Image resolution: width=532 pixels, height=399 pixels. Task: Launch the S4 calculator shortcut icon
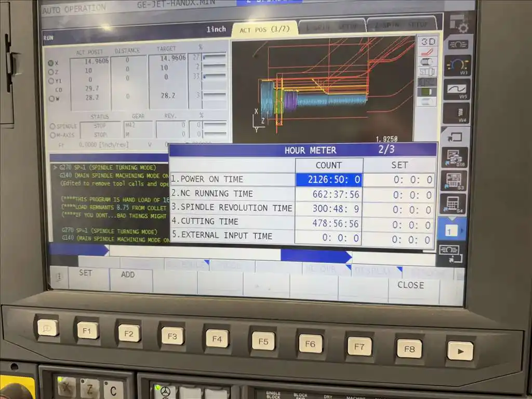pos(453,204)
